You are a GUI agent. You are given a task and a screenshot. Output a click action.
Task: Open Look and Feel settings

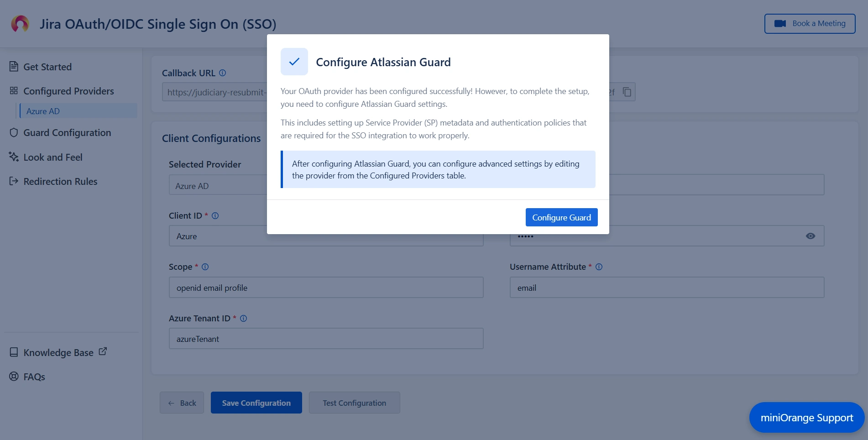click(53, 157)
